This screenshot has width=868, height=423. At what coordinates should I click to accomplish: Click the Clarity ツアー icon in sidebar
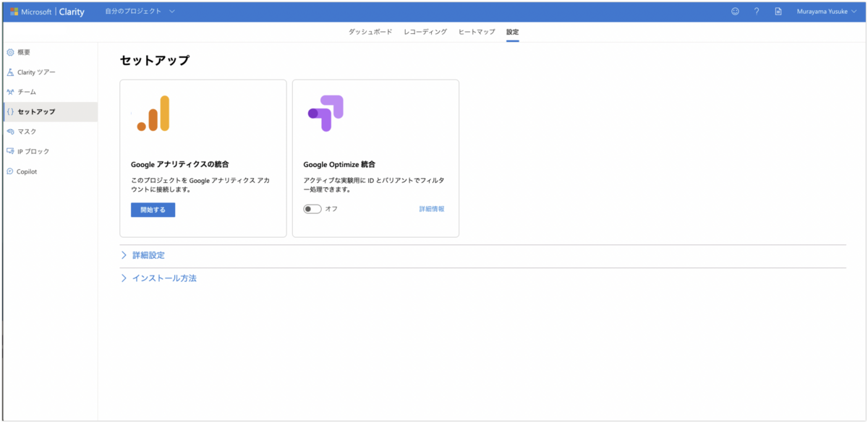coord(10,72)
